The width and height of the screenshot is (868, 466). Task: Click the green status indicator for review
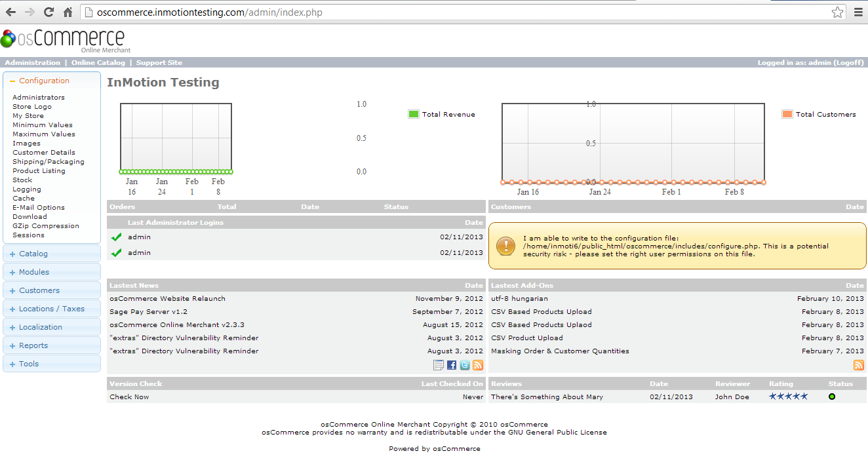click(832, 397)
